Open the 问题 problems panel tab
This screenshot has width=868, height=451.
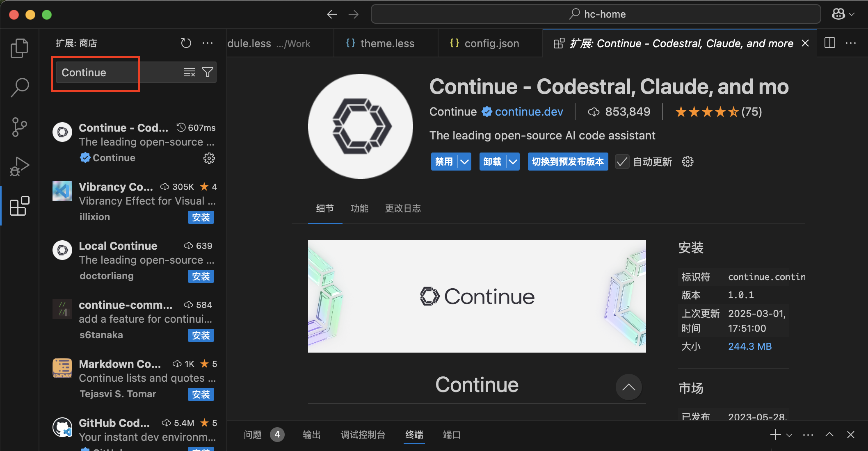264,435
